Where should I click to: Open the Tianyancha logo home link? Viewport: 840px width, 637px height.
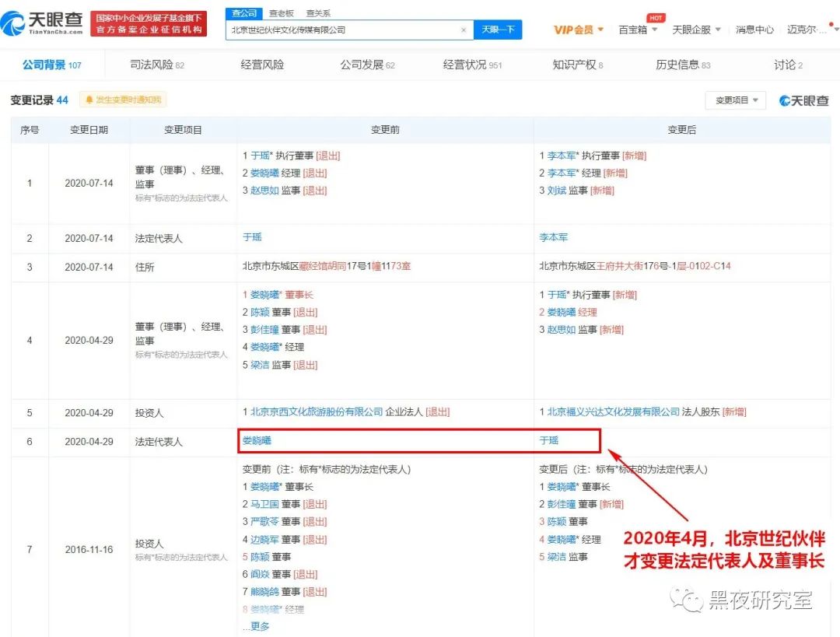(42, 23)
